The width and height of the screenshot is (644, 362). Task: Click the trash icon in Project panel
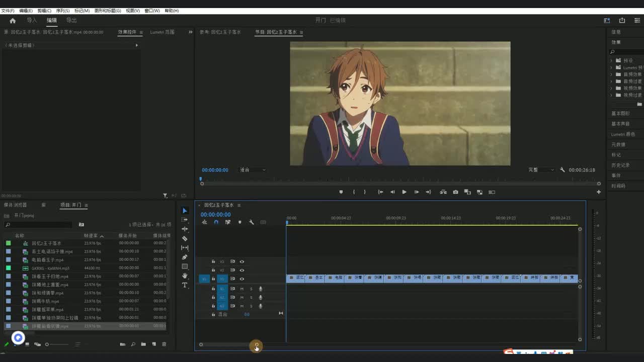[164, 344]
